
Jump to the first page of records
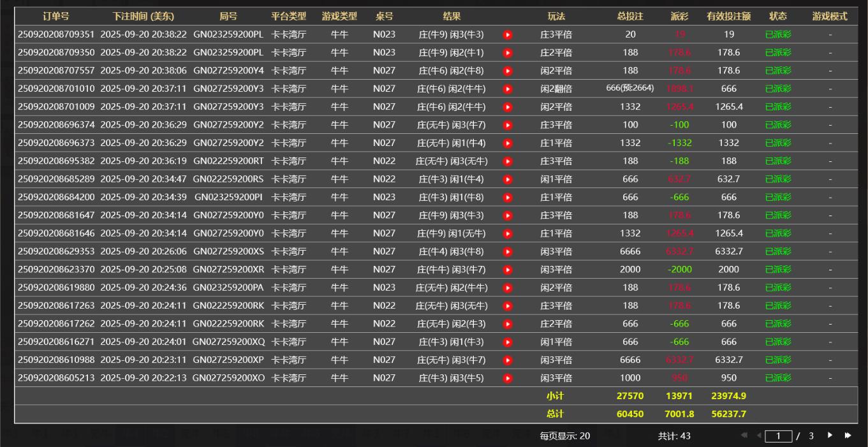(744, 436)
